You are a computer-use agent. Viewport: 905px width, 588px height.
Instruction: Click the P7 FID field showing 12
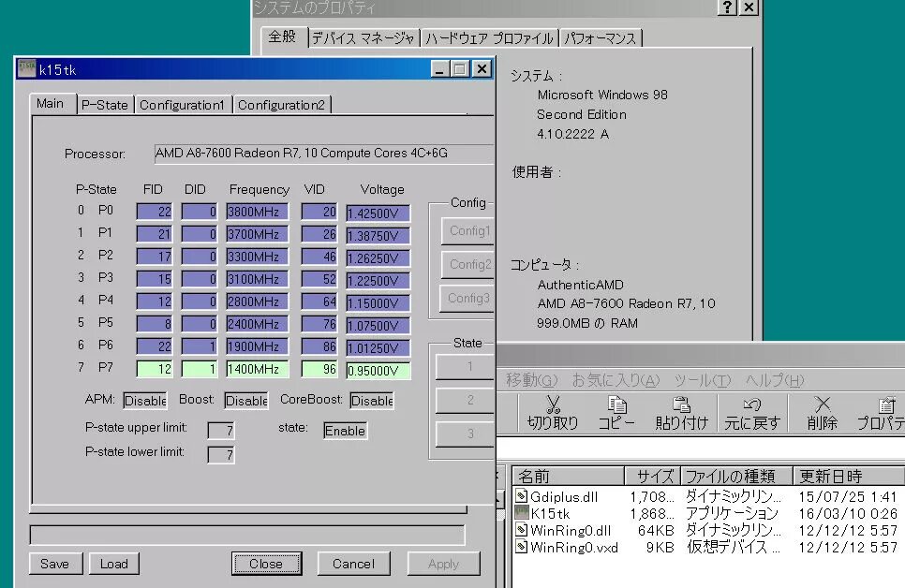155,369
